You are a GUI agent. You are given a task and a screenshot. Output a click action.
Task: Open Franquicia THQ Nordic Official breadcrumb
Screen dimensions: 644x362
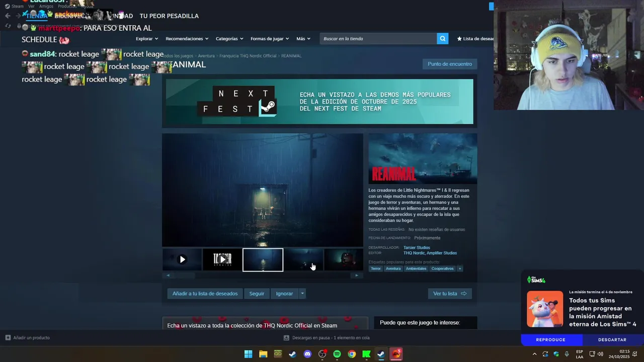[248, 56]
